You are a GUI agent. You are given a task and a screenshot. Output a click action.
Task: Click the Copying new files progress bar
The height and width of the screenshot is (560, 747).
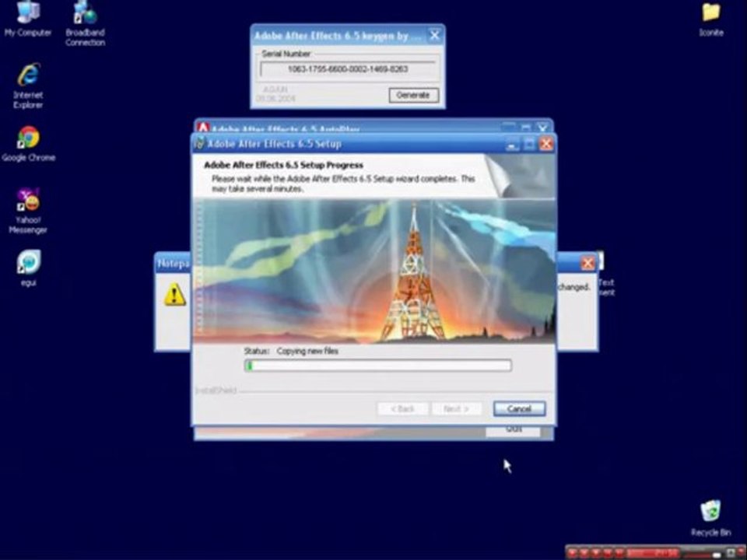(378, 366)
